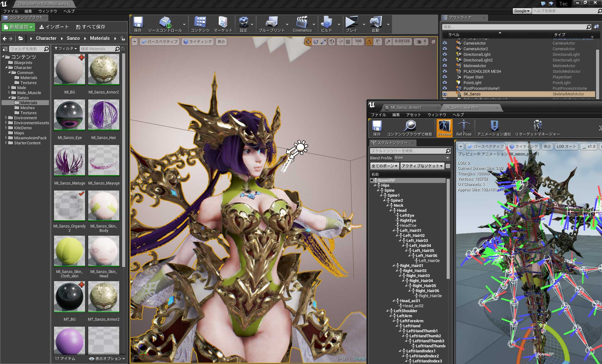Click the surface snapping icon in viewport
Image resolution: width=602 pixels, height=364 pixels.
point(340,42)
